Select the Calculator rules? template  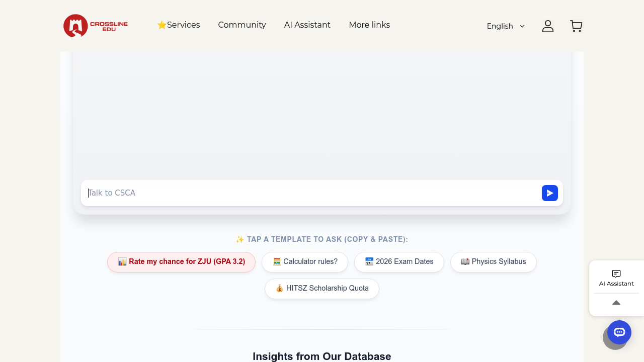(x=305, y=262)
